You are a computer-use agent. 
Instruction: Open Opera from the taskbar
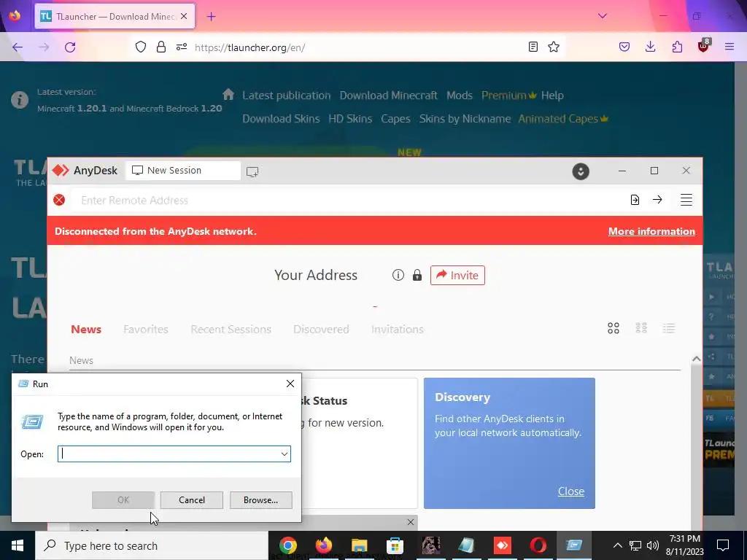[538, 545]
